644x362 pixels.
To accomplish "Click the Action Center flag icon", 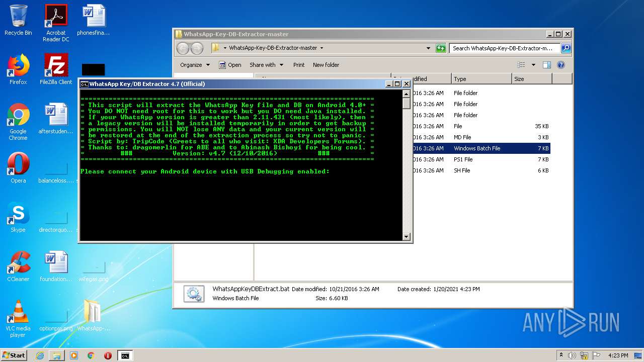I will pyautogui.click(x=595, y=355).
